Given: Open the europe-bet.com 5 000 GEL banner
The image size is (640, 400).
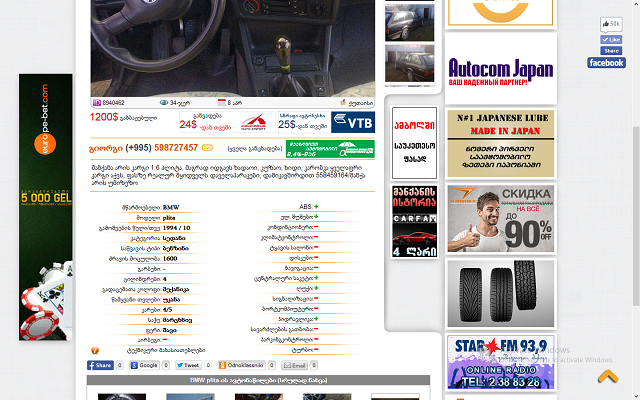Looking at the screenshot, I should pos(46,207).
